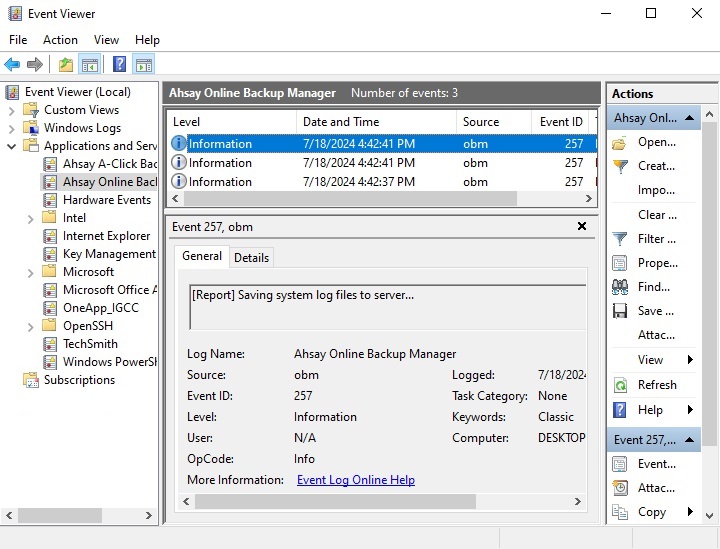Open Help with the question-mark toolbar icon

click(119, 64)
